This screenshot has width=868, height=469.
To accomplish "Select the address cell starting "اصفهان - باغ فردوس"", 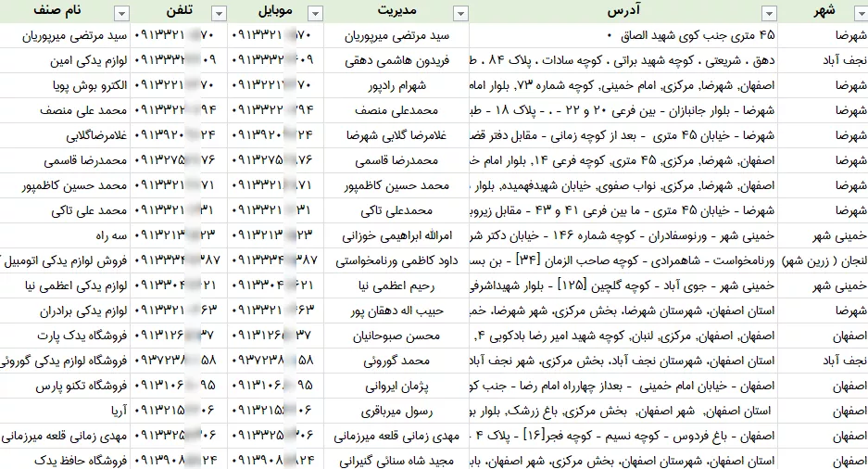I will coord(623,436).
